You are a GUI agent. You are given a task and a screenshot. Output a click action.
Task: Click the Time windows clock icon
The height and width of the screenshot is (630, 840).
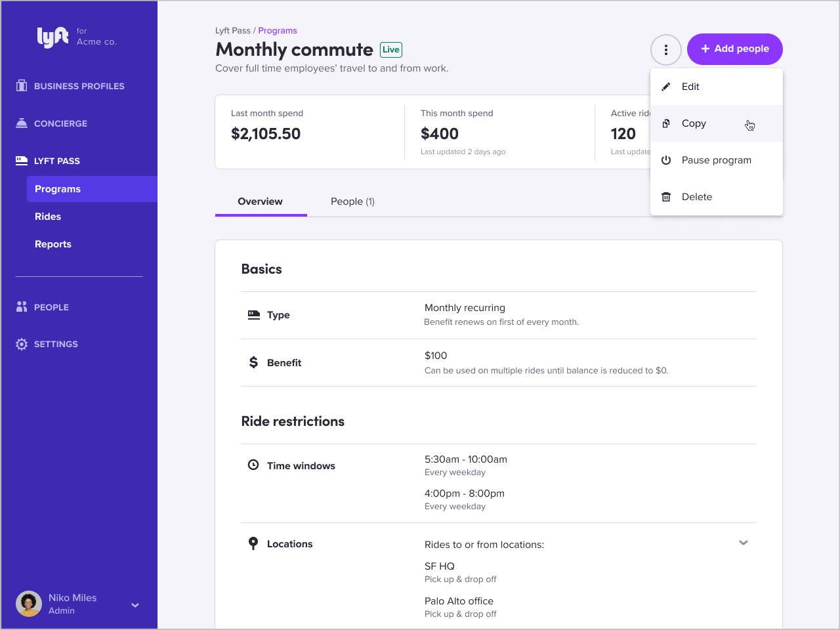253,465
